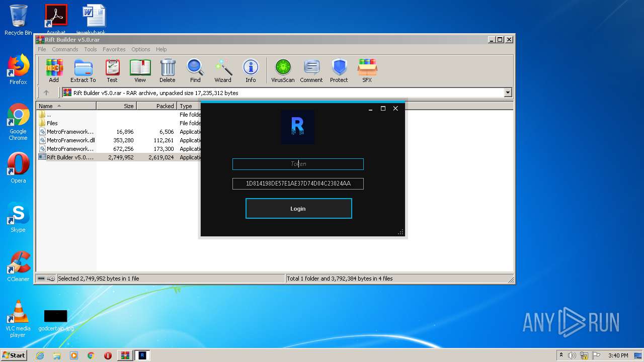Show archive Info

[x=251, y=70]
